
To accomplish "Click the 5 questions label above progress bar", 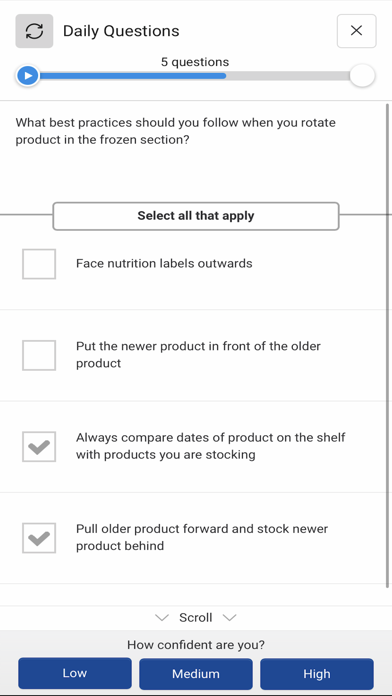I will point(195,62).
